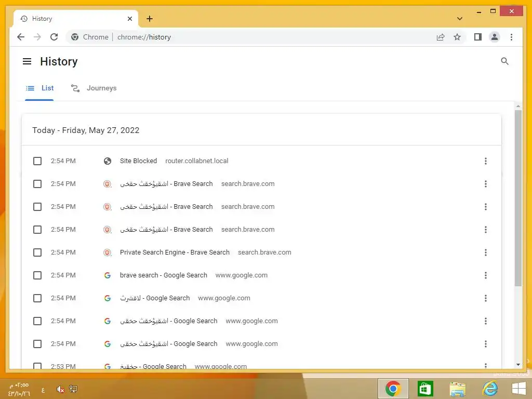Click the search history magnifier icon
The image size is (532, 399).
tap(504, 61)
